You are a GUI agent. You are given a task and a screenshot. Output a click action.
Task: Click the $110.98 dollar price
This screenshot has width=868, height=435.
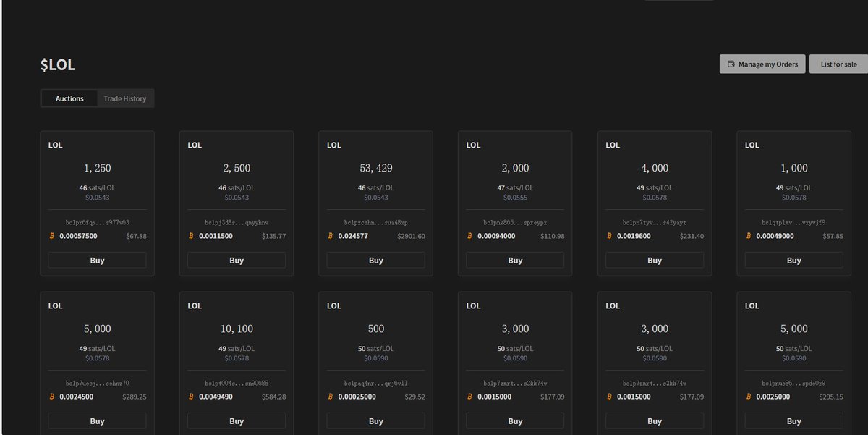click(x=553, y=236)
